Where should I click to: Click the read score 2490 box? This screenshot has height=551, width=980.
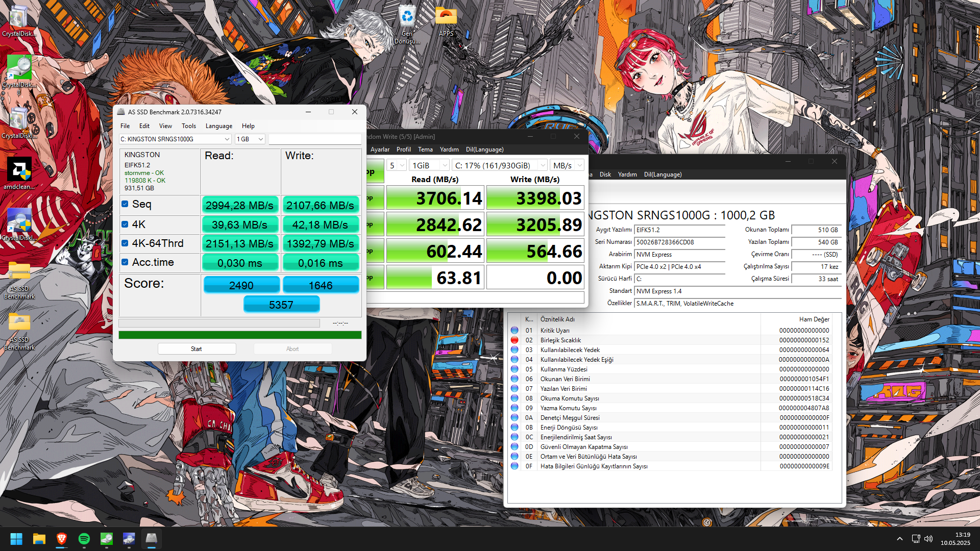tap(241, 285)
